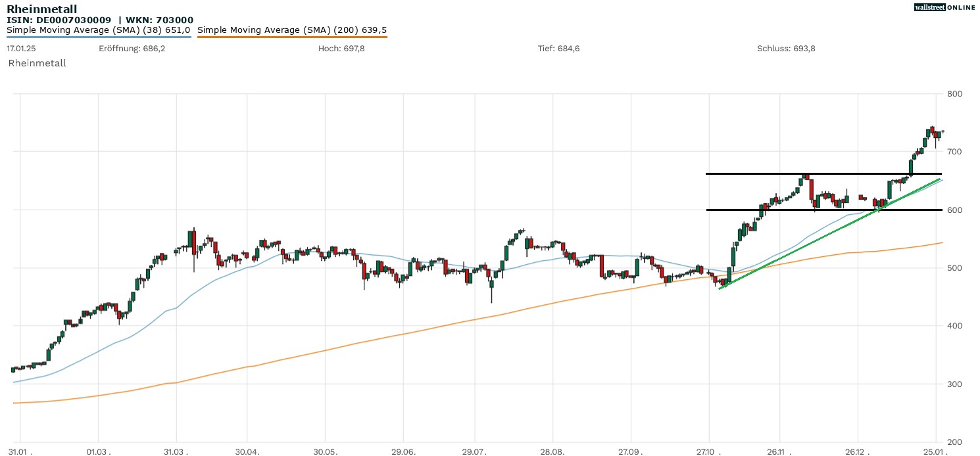
Task: Click the 25.01. date axis label
Action: point(935,452)
